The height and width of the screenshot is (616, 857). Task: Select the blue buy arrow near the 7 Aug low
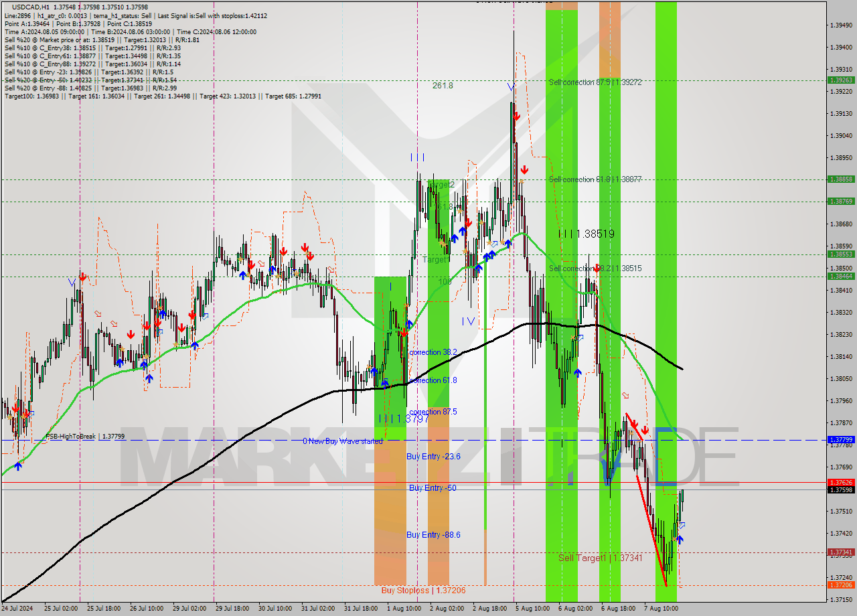[x=680, y=540]
